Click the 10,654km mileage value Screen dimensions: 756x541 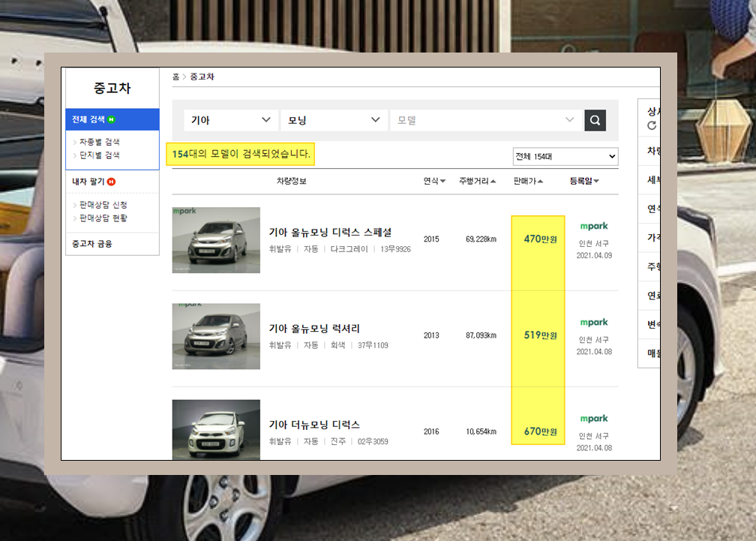click(x=481, y=431)
